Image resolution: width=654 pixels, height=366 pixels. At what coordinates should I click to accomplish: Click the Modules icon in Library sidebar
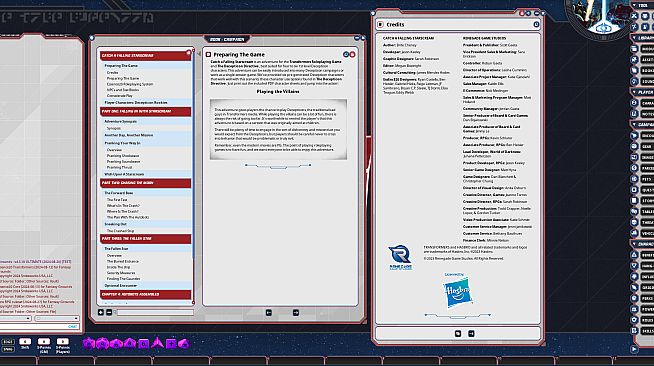634,49
